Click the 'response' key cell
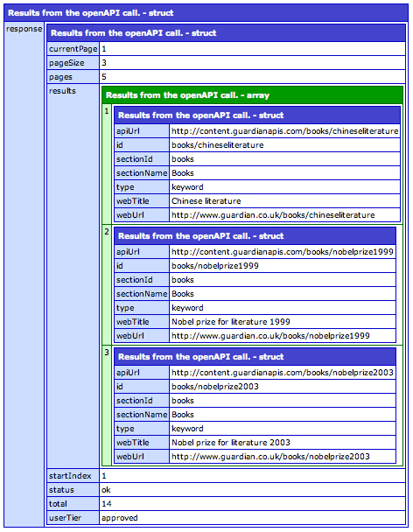Screen dimensions: 413x532 24,274
